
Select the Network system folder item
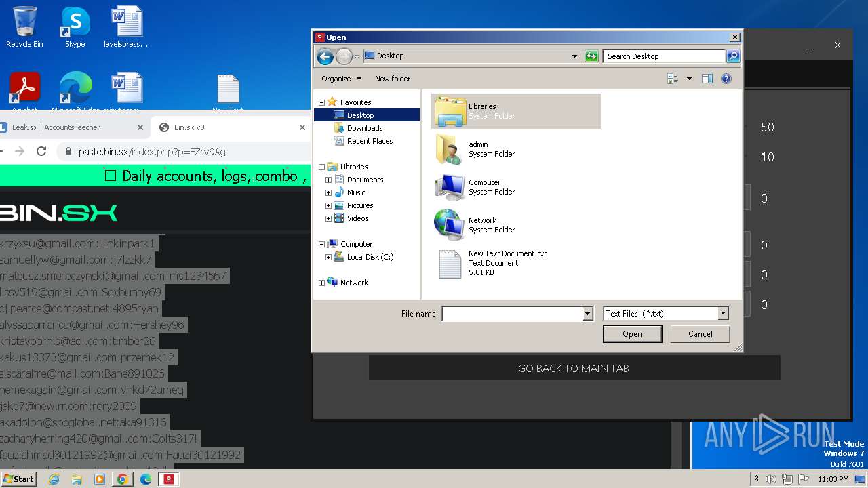516,225
